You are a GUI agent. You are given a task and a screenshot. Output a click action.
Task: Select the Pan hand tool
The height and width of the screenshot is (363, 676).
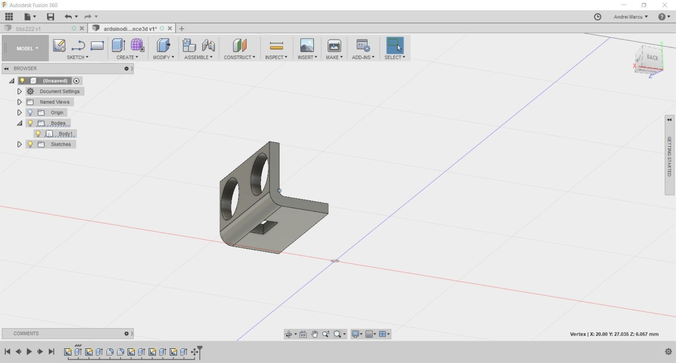click(x=314, y=334)
